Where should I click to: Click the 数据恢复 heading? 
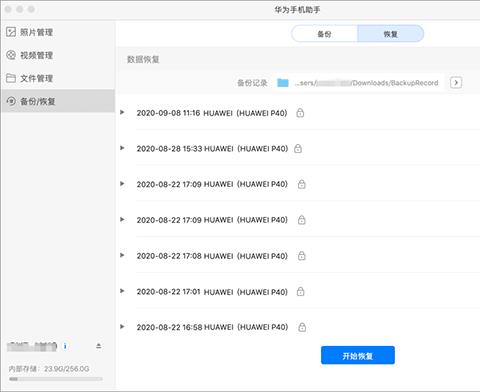click(x=143, y=60)
